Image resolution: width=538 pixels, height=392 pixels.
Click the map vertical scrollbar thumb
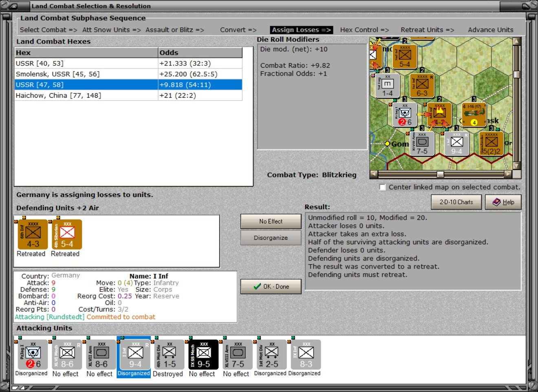(517, 74)
